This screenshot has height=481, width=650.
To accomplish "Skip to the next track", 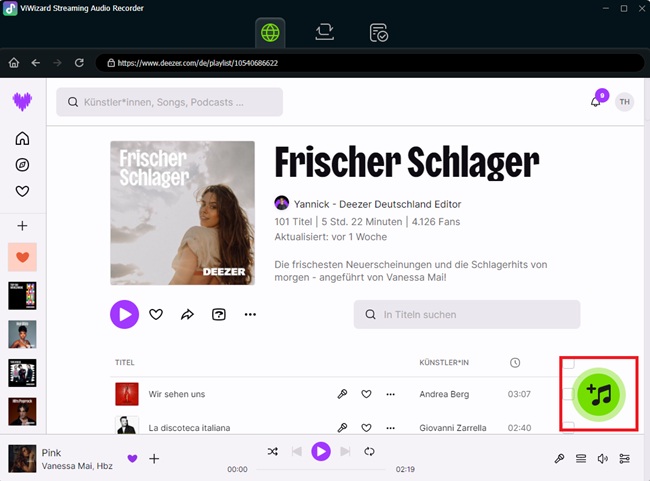I will 345,451.
